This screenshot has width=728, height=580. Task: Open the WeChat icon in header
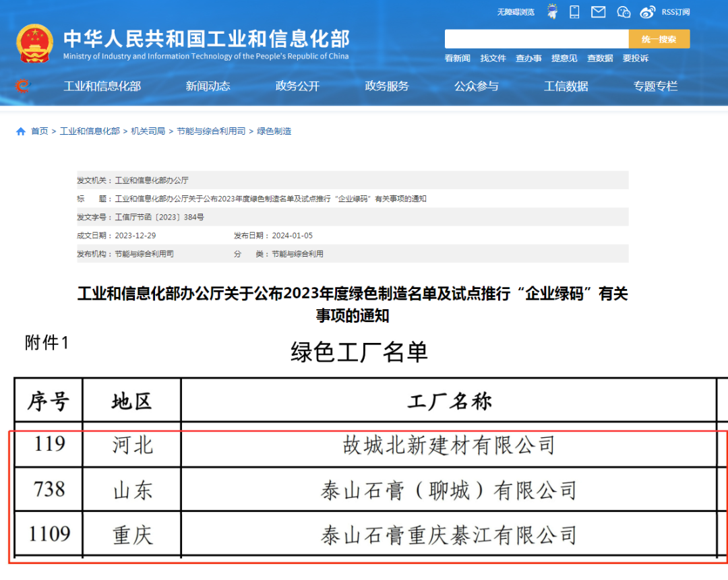(624, 11)
